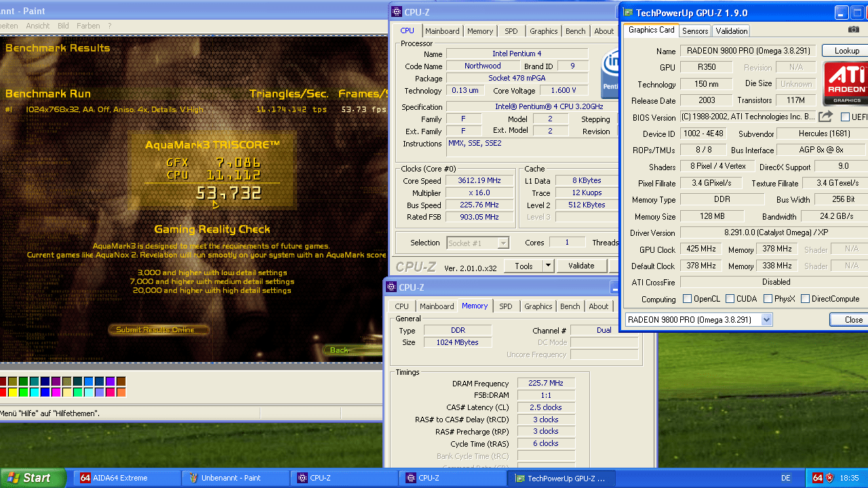868x488 pixels.
Task: Click the CAS# Latency 2.5 clocks value
Action: click(x=546, y=407)
